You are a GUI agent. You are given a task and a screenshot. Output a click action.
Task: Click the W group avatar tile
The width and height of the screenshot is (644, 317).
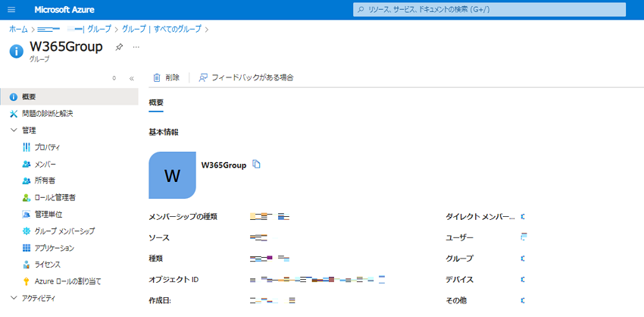point(172,175)
